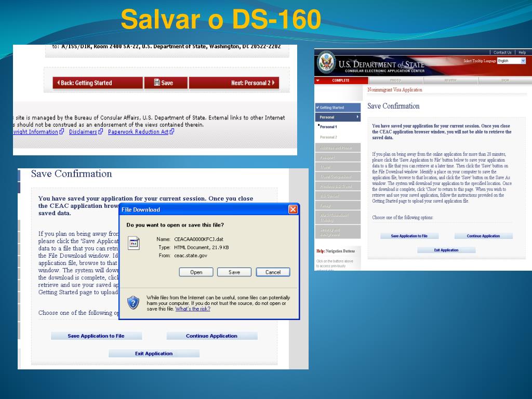Click the Help link in header
Viewport: 532px width, 399px height.
522,52
